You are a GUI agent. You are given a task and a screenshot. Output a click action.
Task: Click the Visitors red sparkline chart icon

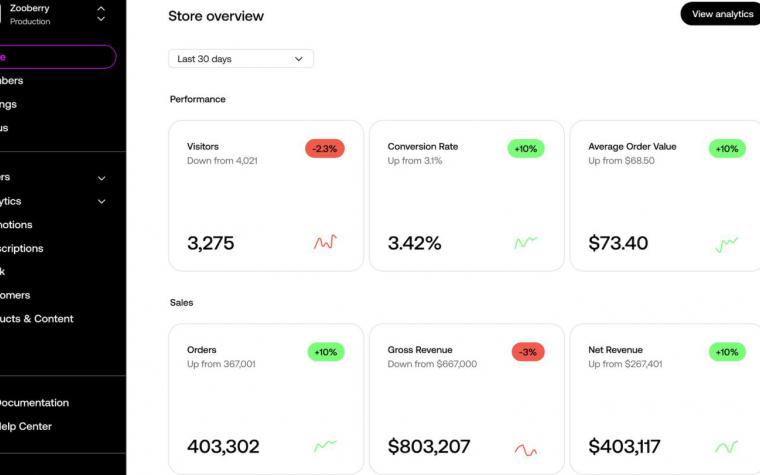coord(325,242)
